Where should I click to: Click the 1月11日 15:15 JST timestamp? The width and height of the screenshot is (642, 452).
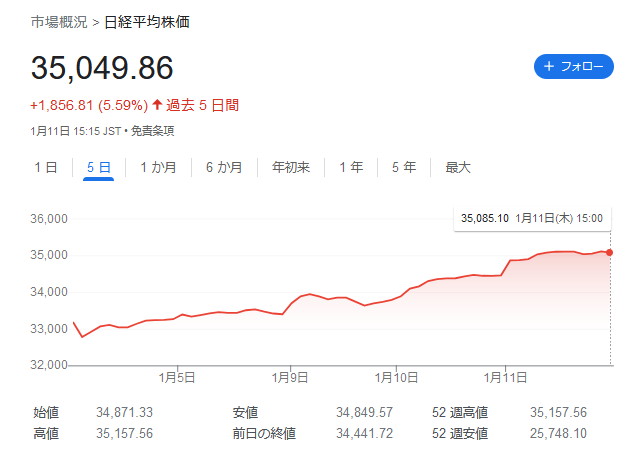point(76,131)
